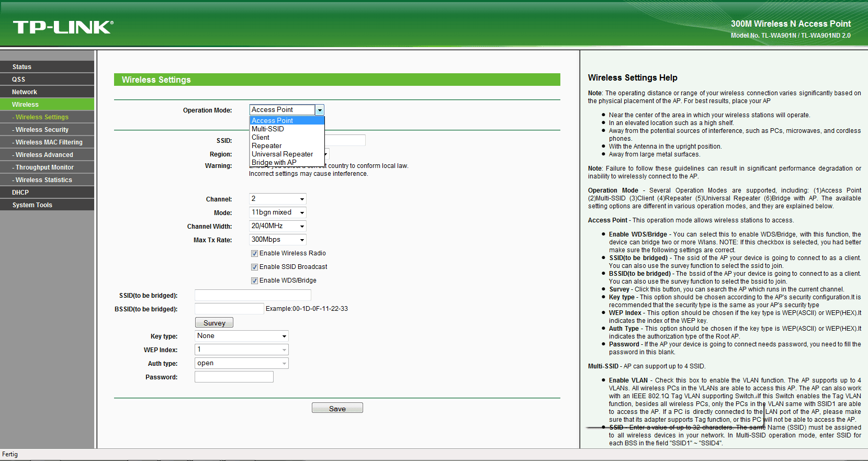Click the Password input field
This screenshot has width=868, height=461.
coord(234,377)
